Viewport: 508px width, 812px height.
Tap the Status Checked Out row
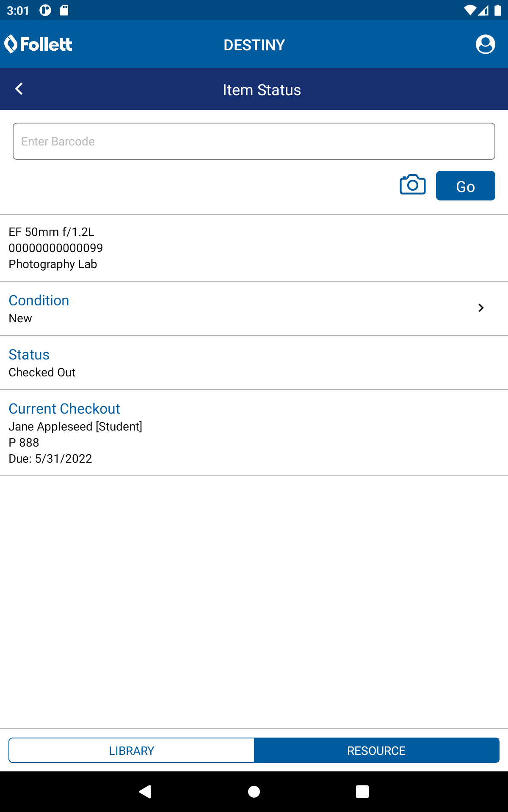tap(254, 362)
